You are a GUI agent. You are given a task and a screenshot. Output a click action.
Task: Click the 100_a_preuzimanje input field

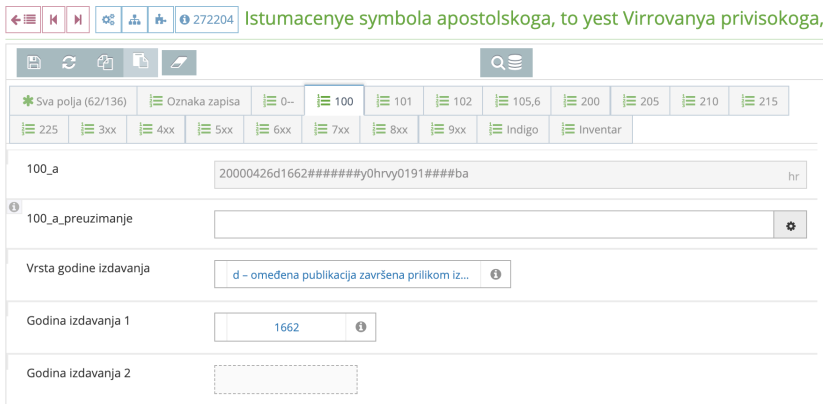494,224
